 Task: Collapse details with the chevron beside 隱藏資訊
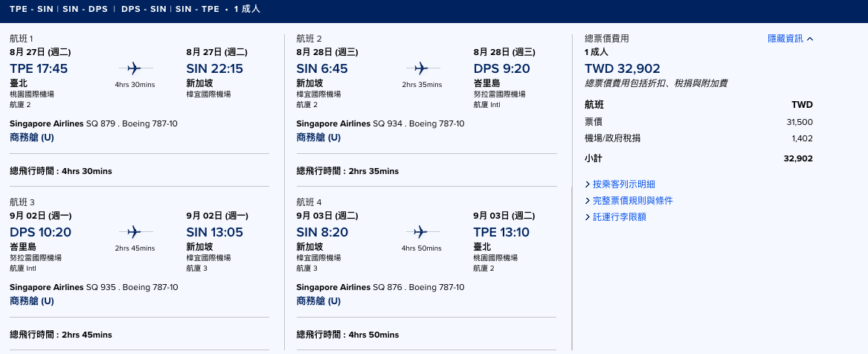(x=810, y=39)
